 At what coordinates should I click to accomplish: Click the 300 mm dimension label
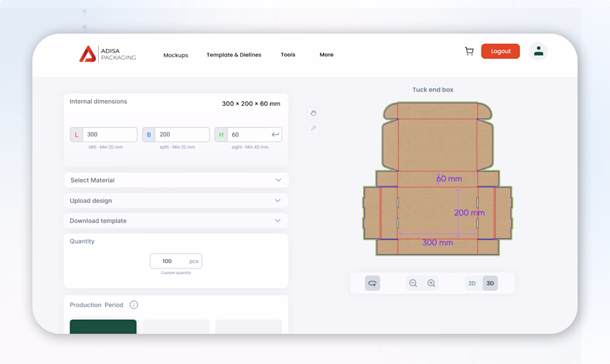point(438,243)
